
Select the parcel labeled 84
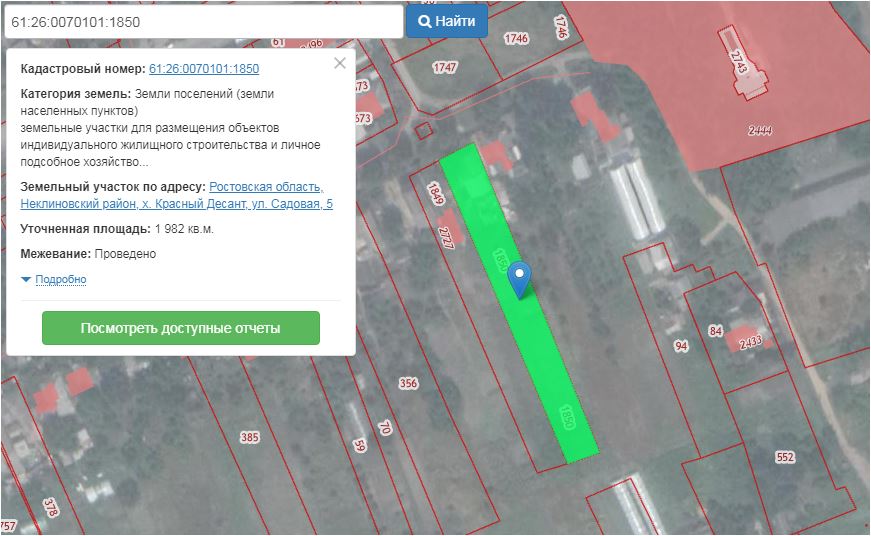coord(715,331)
